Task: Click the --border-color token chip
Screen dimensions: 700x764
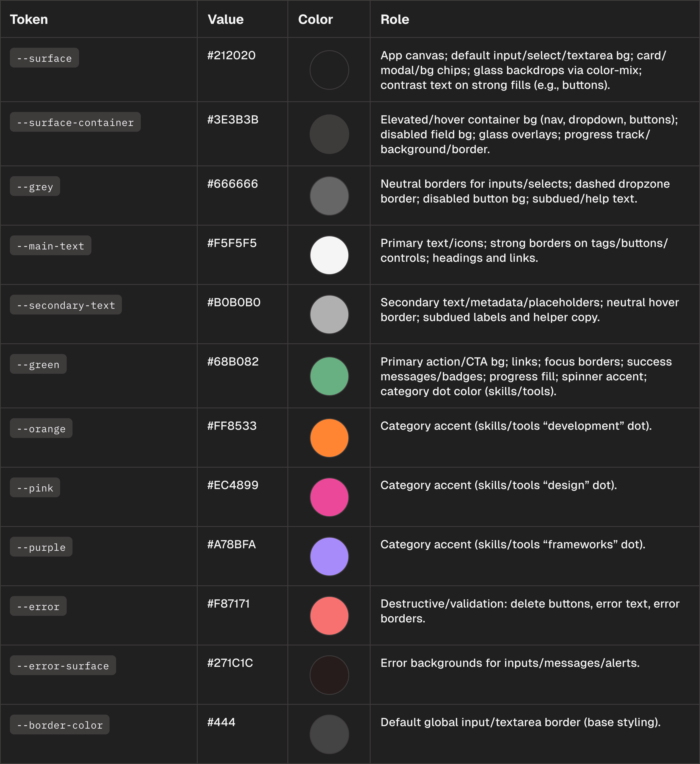Action: coord(60,724)
